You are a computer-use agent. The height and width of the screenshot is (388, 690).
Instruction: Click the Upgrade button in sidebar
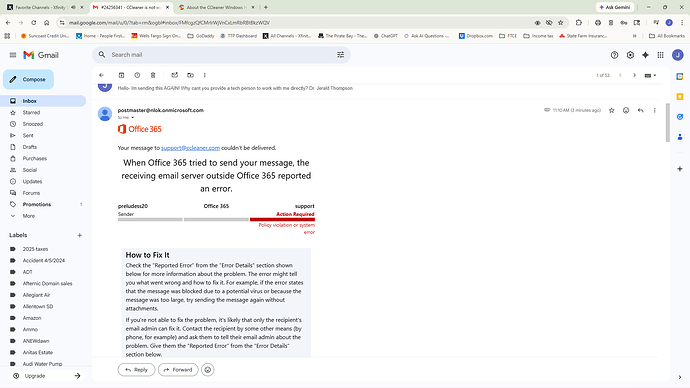click(46, 376)
